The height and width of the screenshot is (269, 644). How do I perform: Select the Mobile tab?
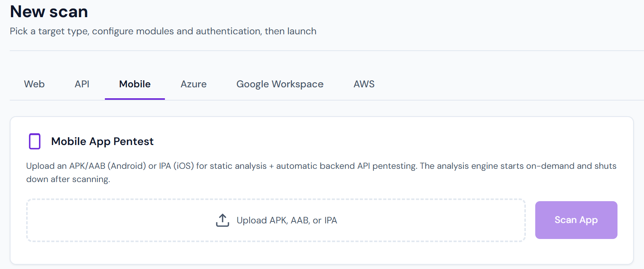135,84
